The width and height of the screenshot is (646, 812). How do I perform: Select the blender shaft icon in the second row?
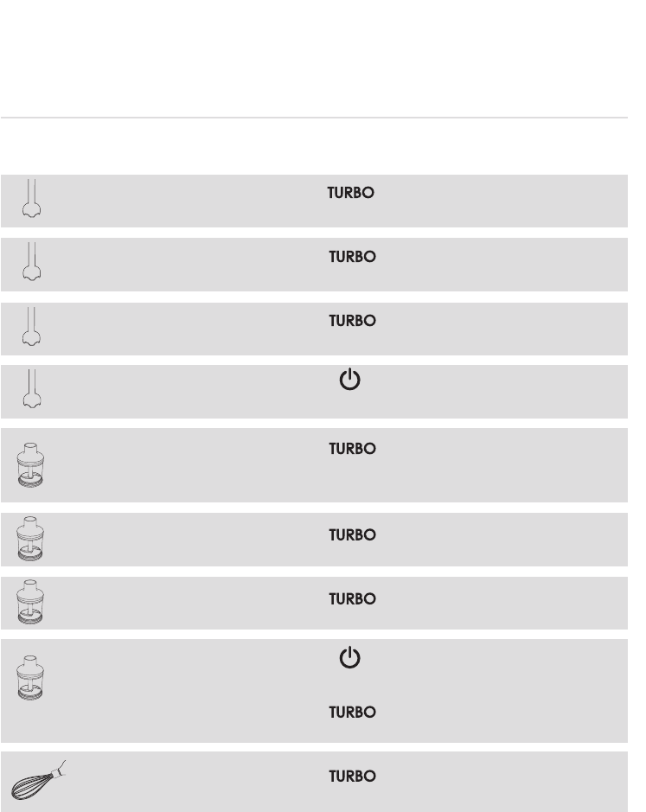click(x=33, y=262)
